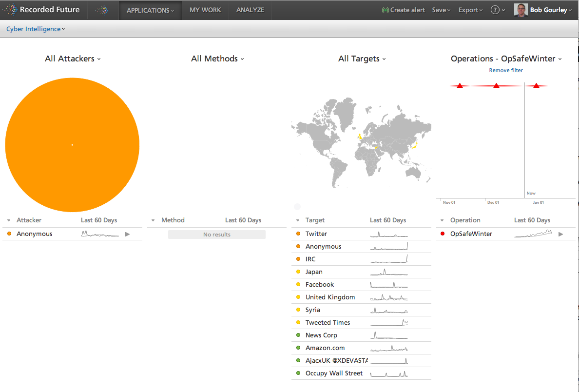Image resolution: width=579 pixels, height=392 pixels.
Task: Click the orange dot beside Twitter target
Action: 298,234
